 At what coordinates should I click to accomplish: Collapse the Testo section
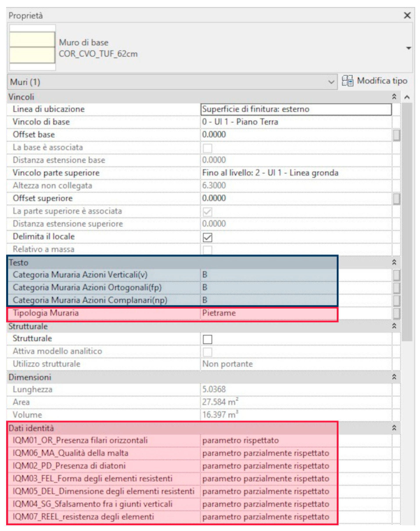[x=394, y=262]
